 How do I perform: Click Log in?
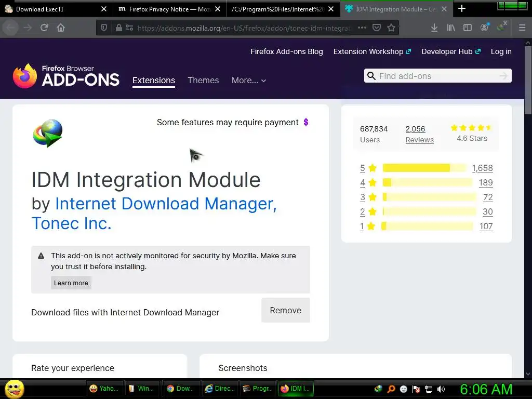pos(501,51)
